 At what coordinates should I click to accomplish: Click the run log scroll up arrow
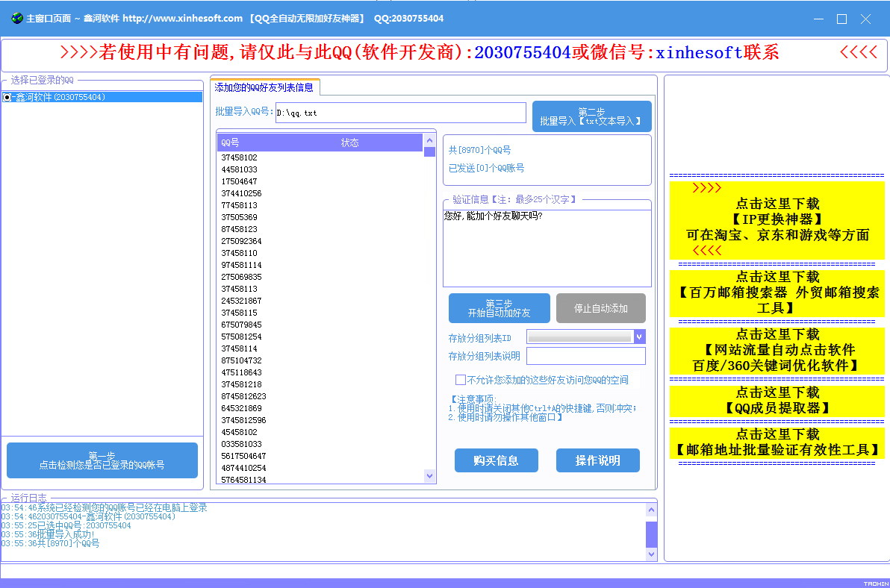(x=651, y=510)
